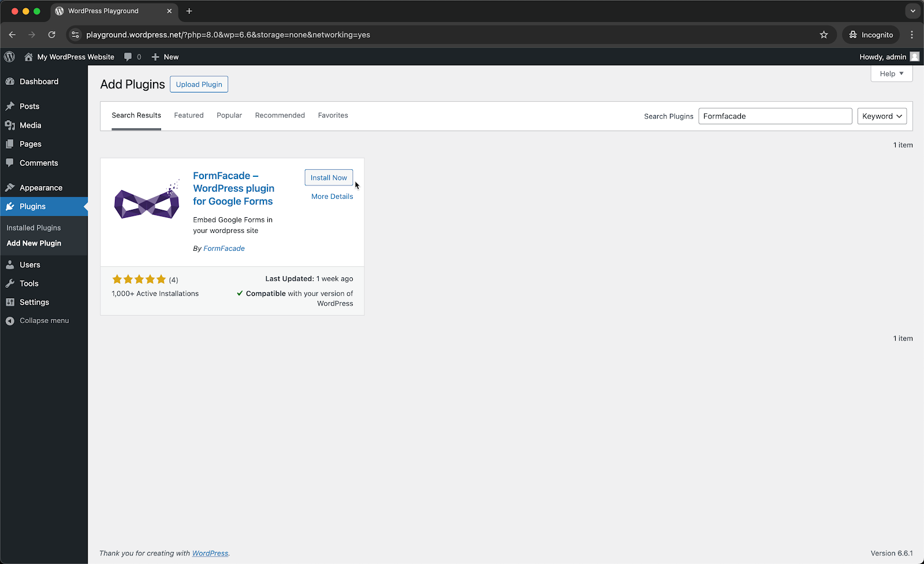Open the Popular plugins tab

click(x=229, y=115)
